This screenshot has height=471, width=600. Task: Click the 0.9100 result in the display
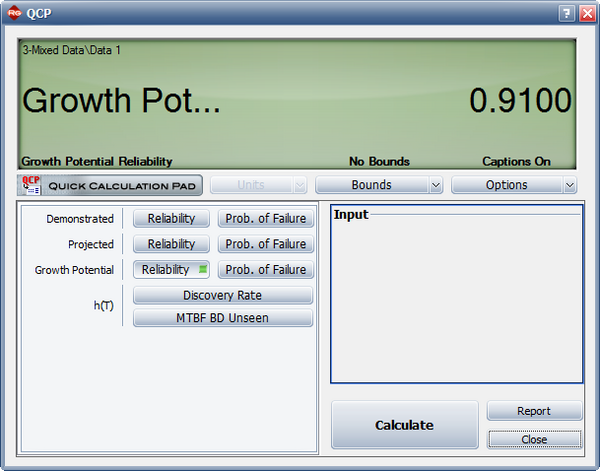click(521, 101)
